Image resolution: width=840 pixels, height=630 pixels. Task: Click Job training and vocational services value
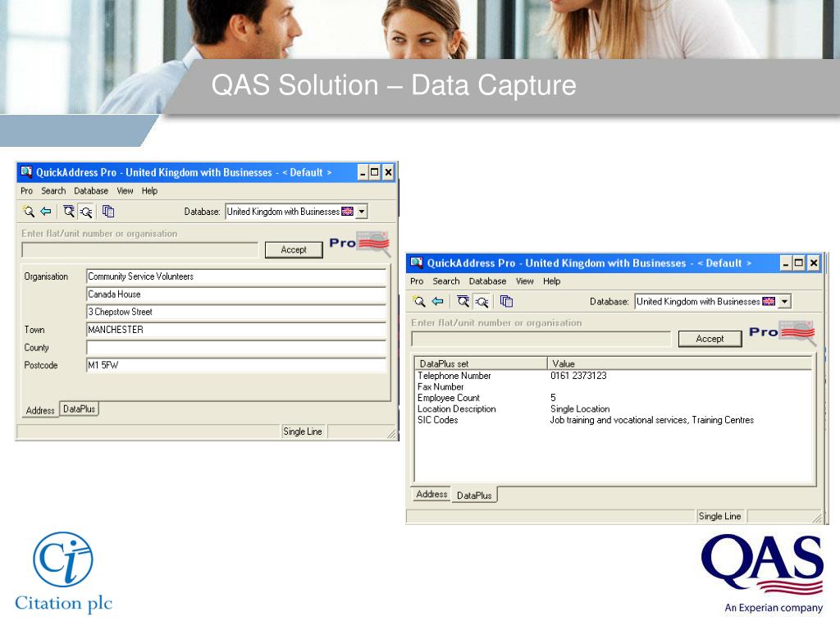coord(652,420)
